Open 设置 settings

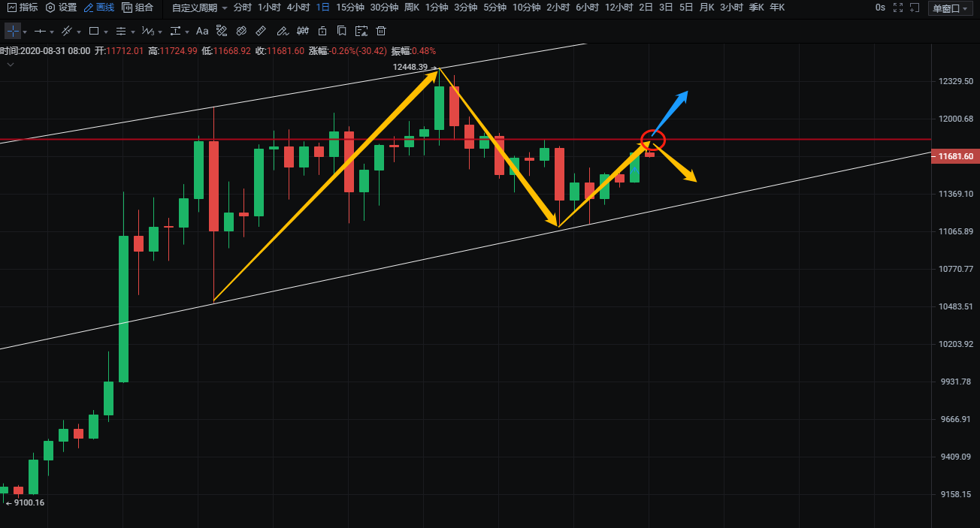coord(62,8)
